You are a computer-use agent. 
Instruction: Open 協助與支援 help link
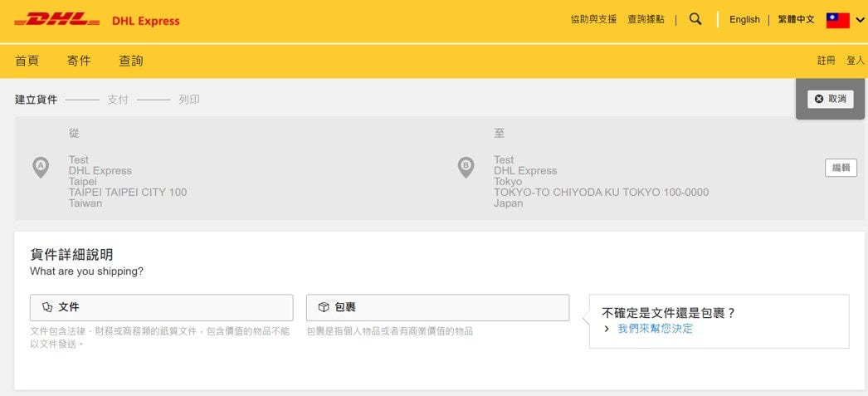click(593, 19)
